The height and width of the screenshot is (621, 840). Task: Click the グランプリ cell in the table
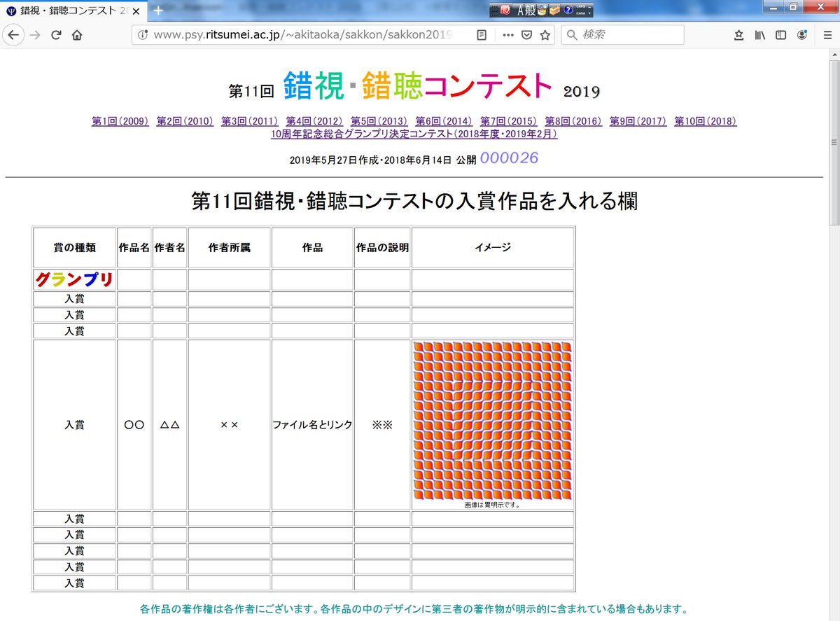pos(74,280)
